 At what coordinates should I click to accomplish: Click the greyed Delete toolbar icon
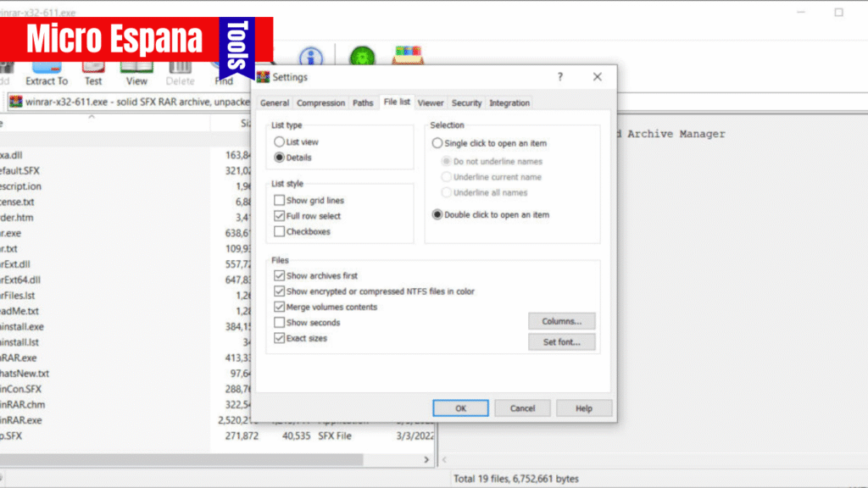click(x=180, y=68)
